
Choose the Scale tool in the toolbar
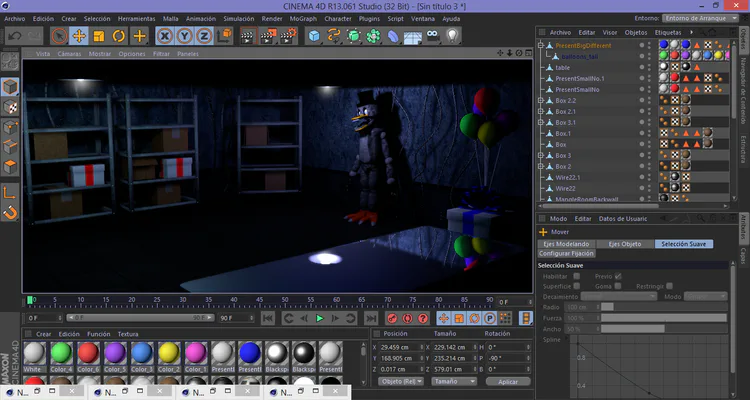(x=99, y=36)
